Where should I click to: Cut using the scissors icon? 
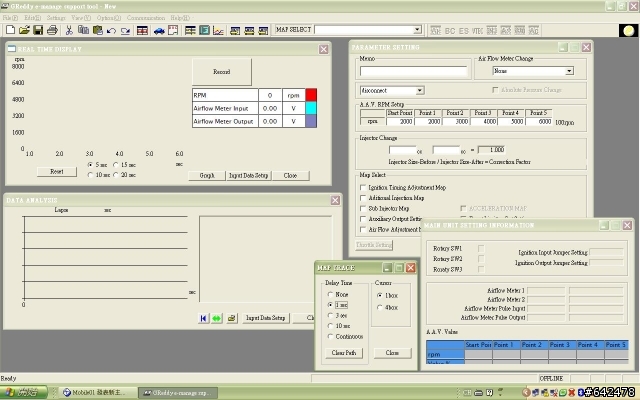(69, 30)
